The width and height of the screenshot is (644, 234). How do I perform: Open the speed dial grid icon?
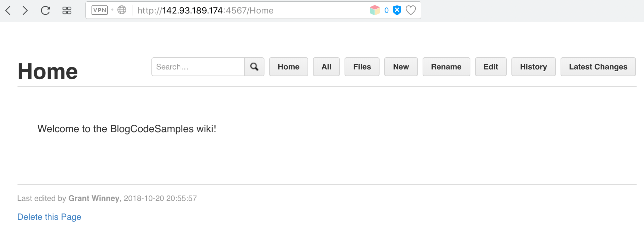(67, 10)
